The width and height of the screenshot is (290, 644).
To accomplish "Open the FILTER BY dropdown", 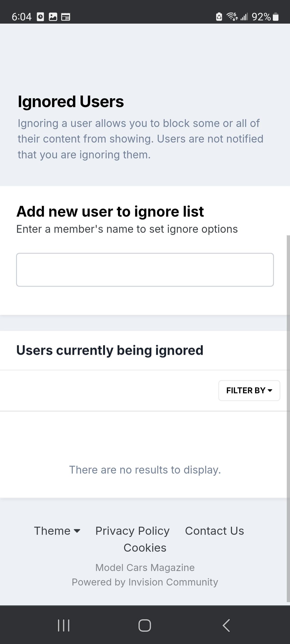I will (x=249, y=390).
